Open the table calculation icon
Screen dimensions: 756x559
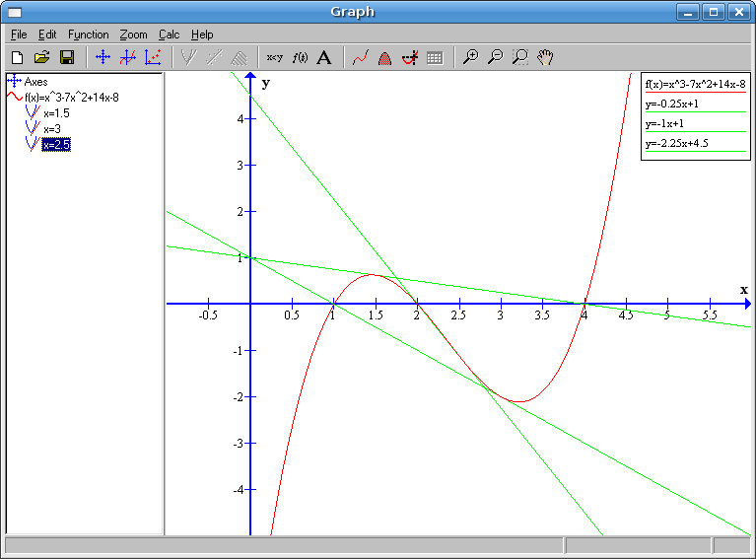coord(435,58)
